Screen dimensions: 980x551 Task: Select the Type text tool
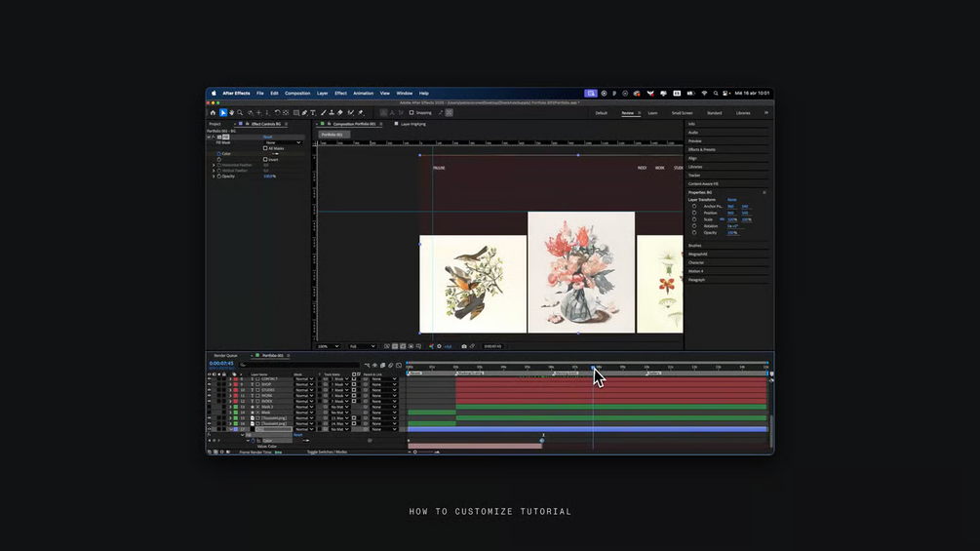[313, 113]
